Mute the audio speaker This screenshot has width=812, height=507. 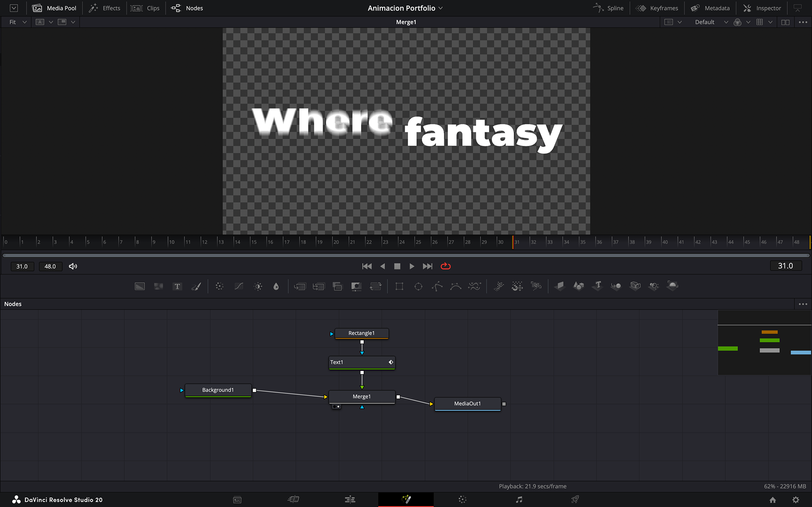73,266
